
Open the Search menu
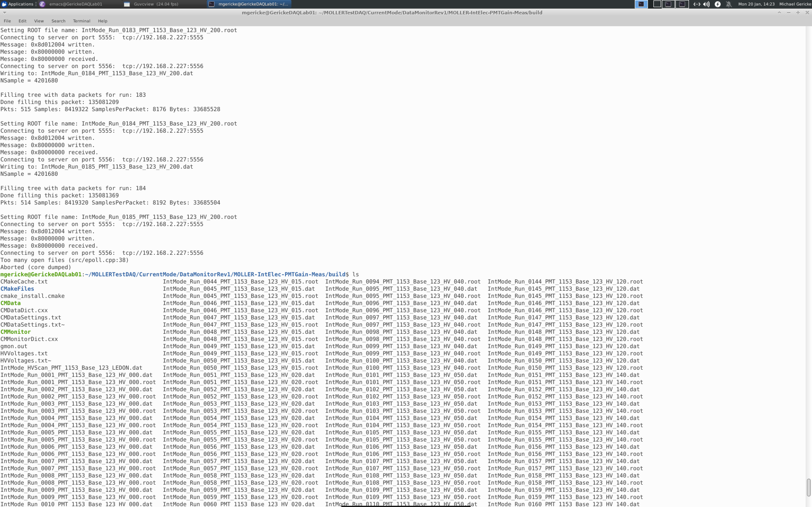tap(58, 21)
